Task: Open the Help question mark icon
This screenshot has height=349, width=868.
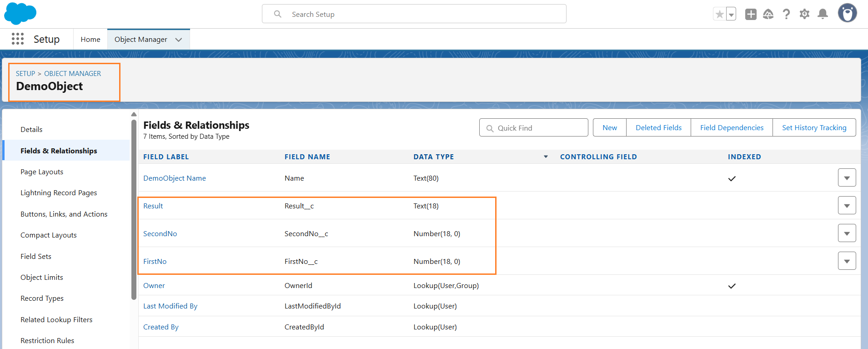Action: (787, 14)
